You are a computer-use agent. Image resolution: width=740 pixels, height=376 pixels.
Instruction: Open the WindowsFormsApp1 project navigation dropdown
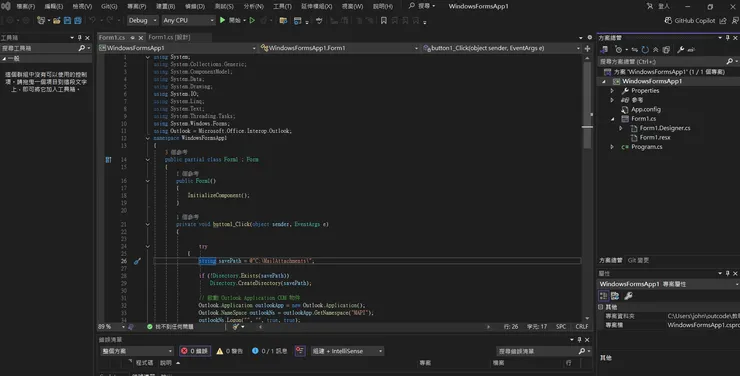[x=177, y=48]
